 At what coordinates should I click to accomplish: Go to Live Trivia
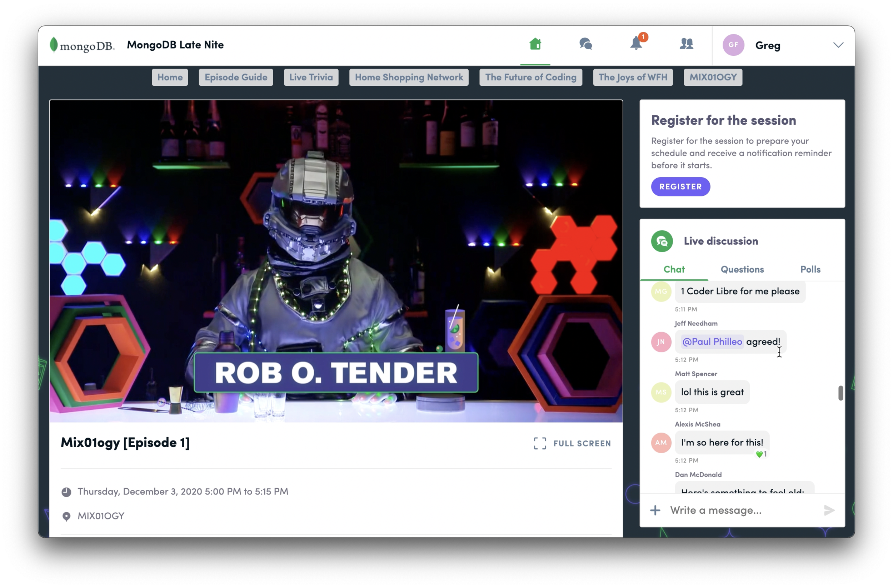pyautogui.click(x=311, y=77)
